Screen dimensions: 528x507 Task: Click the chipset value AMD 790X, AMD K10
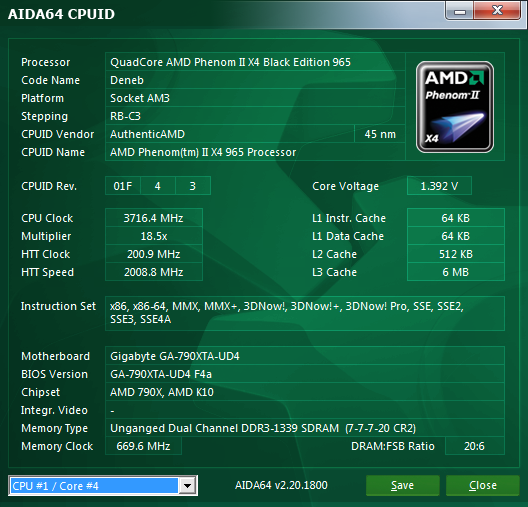point(305,392)
